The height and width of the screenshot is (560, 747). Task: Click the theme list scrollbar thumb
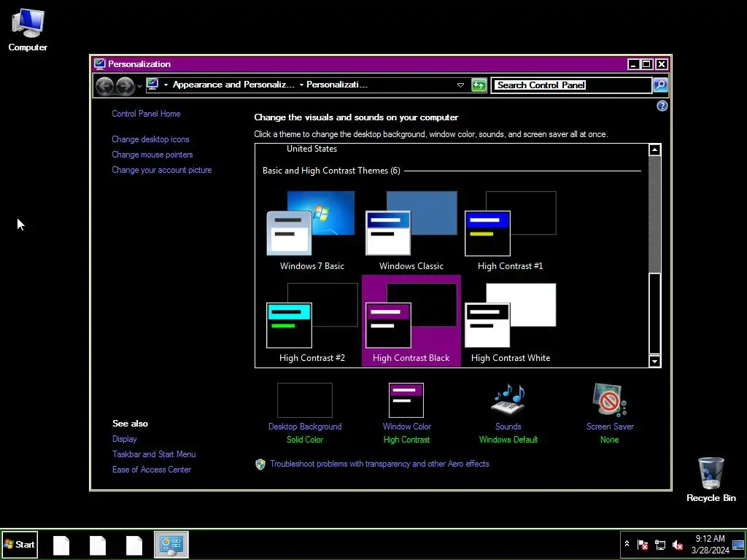point(654,314)
